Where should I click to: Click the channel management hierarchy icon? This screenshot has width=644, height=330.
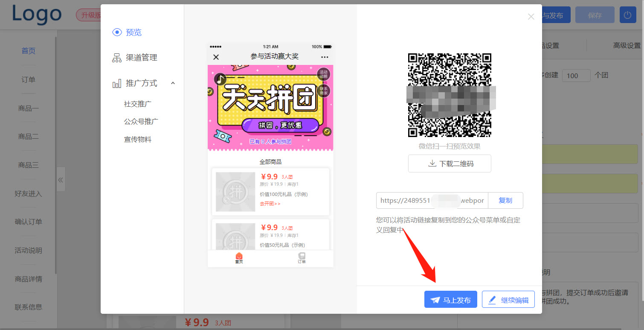117,58
